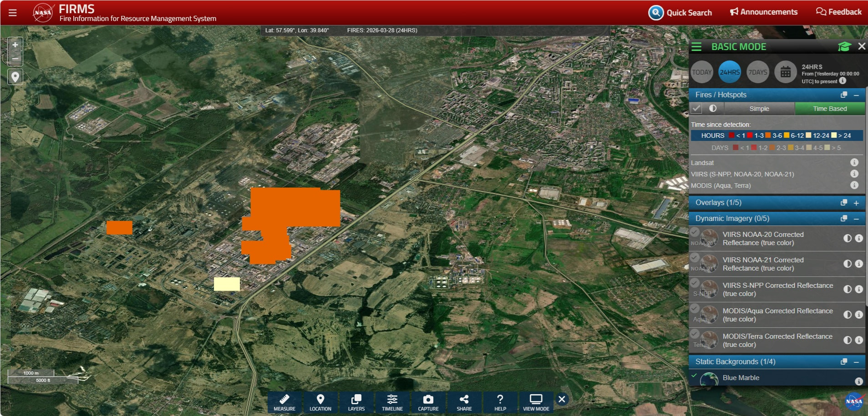This screenshot has height=416, width=868.
Task: Open the Timeline tool
Action: (392, 402)
